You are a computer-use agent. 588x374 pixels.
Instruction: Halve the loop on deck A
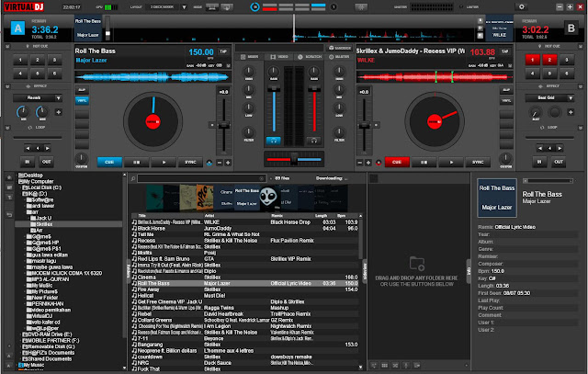point(28,148)
